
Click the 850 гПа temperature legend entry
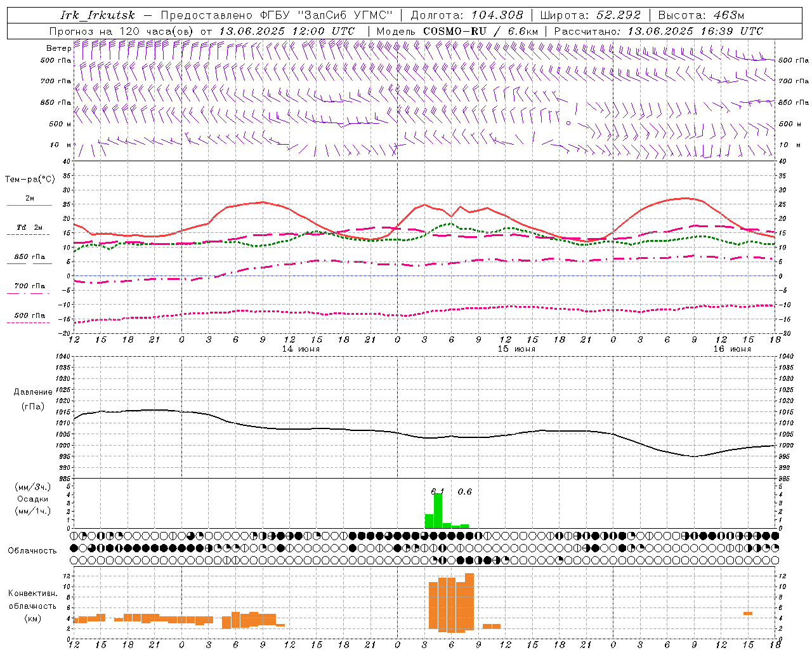click(30, 257)
